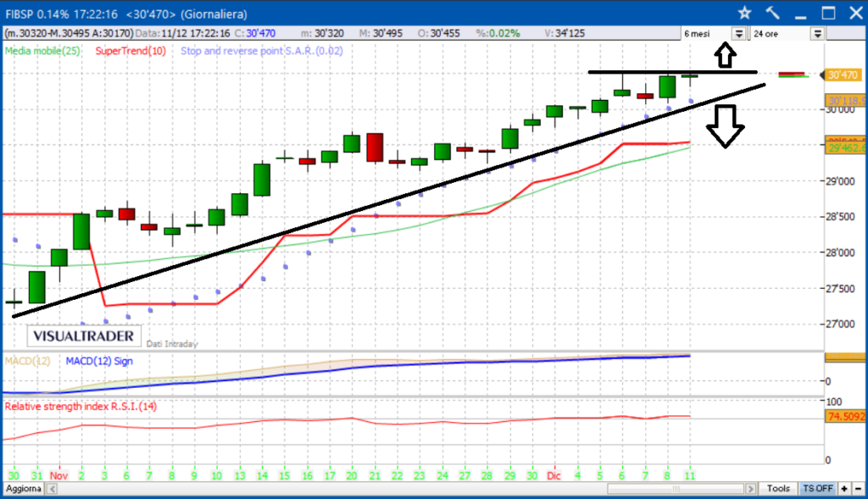Open the Tools button
868x499 pixels.
click(x=778, y=489)
